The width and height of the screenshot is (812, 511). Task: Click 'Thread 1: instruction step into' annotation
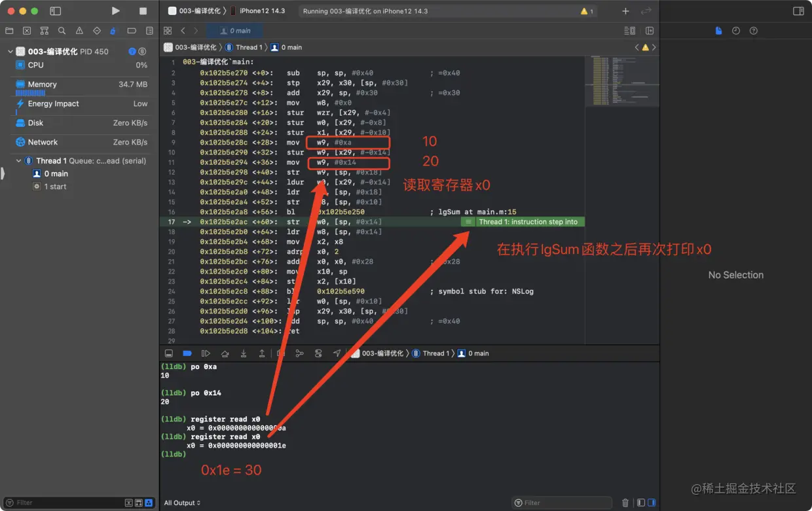point(523,222)
